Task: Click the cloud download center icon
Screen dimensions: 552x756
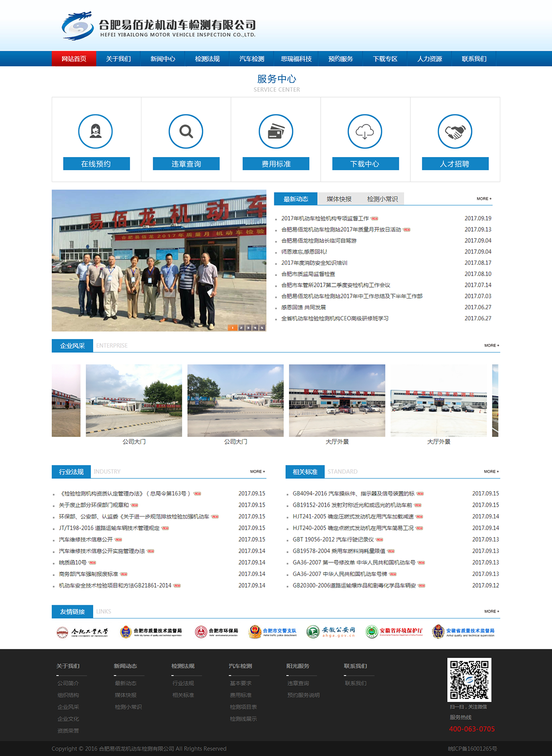Action: click(x=365, y=131)
